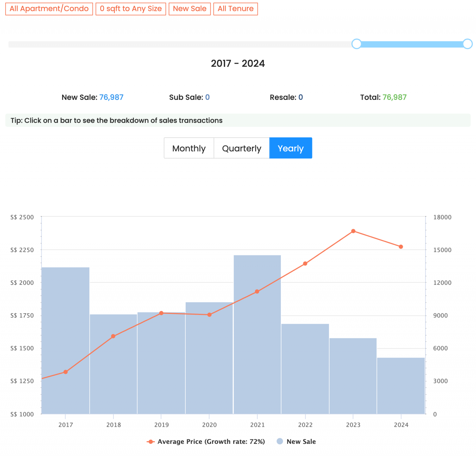Click the Resale: 0 value
This screenshot has height=456, width=476.
tap(300, 97)
